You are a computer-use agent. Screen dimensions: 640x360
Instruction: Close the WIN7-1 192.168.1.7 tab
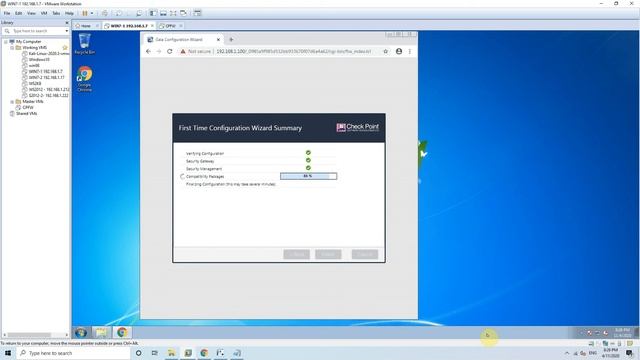152,26
